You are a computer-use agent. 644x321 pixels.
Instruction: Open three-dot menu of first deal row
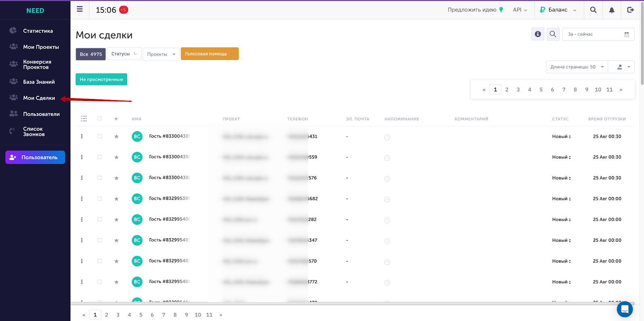pos(82,136)
